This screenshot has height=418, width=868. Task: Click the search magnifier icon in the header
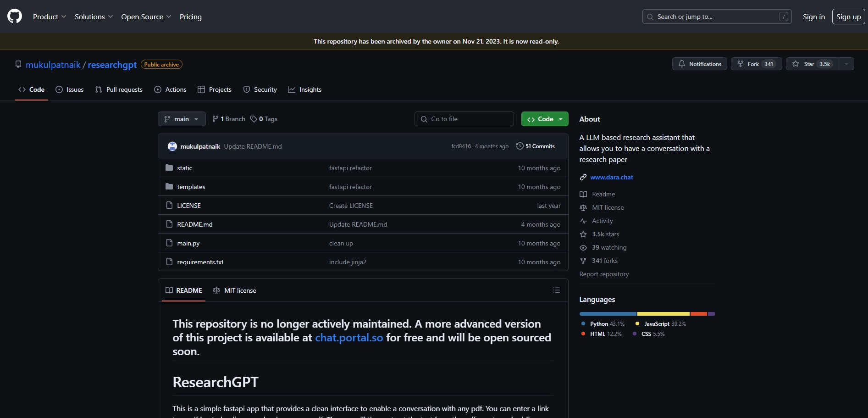pos(650,17)
